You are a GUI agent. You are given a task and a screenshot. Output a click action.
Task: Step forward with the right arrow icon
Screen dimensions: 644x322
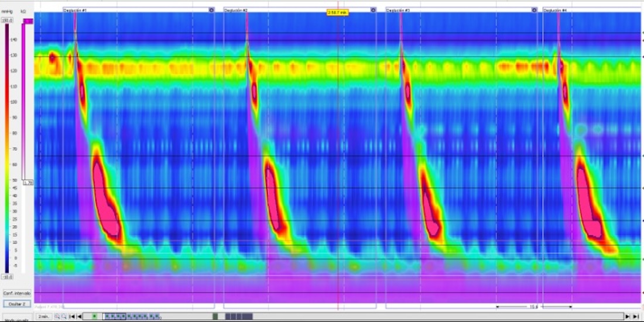[628, 316]
